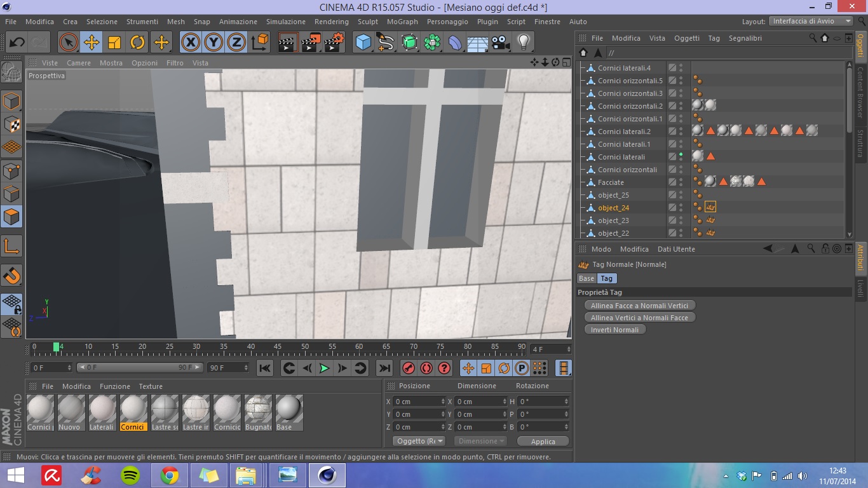Viewport: 868px width, 488px height.
Task: Add a camera object from toolbar
Action: (501, 43)
